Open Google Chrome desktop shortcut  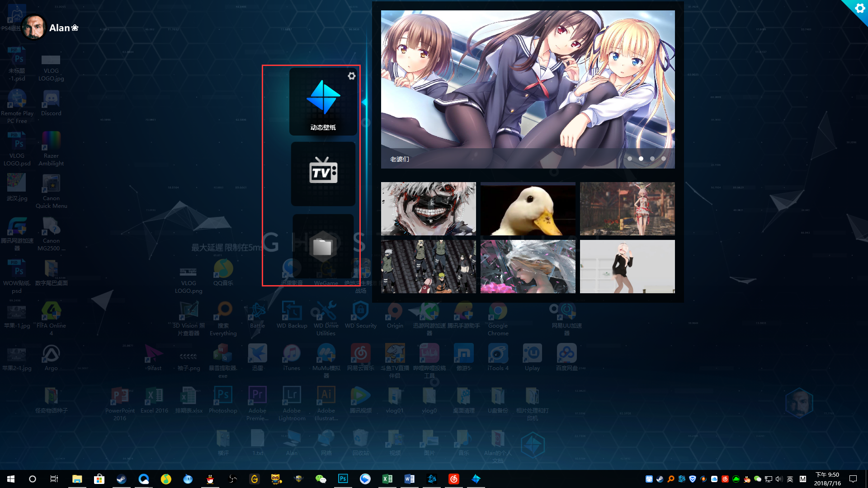[498, 319]
